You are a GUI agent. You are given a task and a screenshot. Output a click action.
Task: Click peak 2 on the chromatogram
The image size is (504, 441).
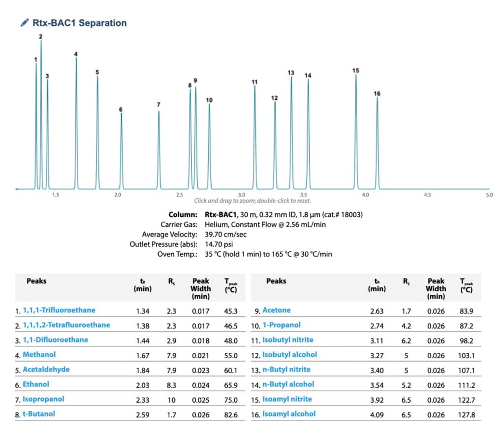pos(41,113)
